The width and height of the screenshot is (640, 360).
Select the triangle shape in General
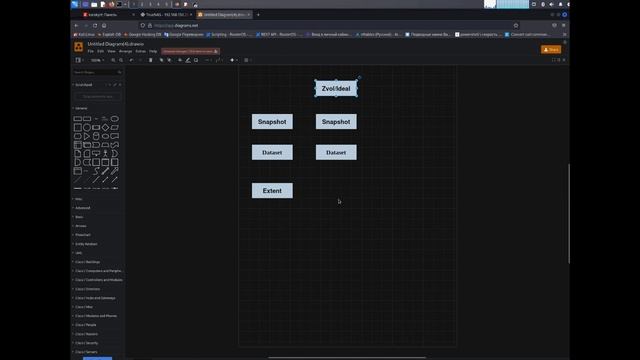coord(87,136)
